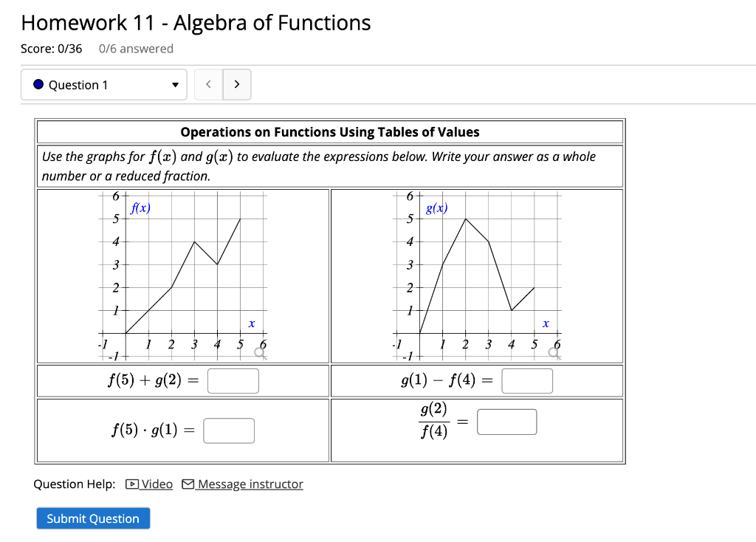Click the previous question chevron

[208, 84]
